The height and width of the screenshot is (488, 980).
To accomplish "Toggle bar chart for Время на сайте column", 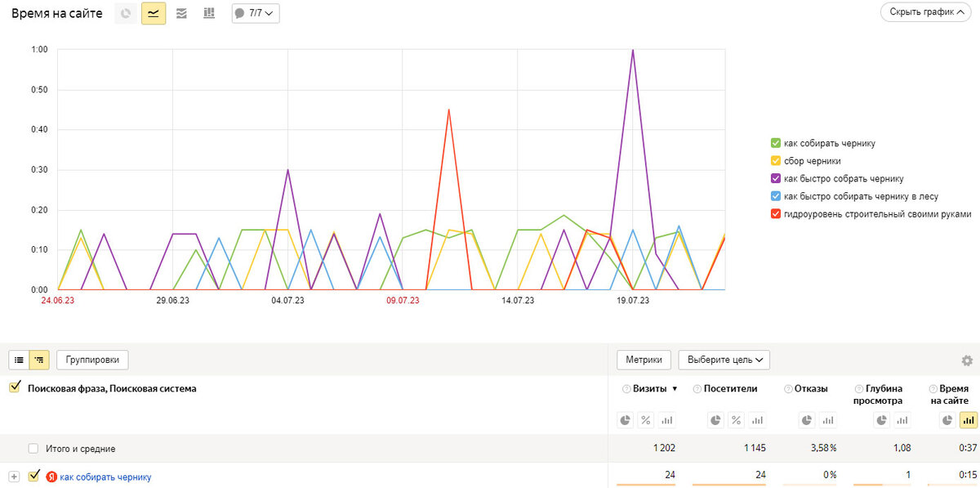I will click(x=968, y=420).
